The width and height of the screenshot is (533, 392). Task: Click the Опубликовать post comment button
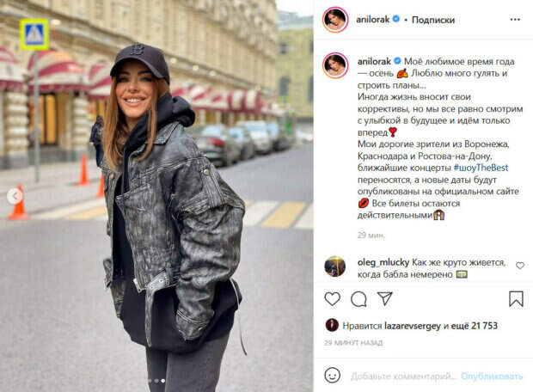(x=492, y=376)
